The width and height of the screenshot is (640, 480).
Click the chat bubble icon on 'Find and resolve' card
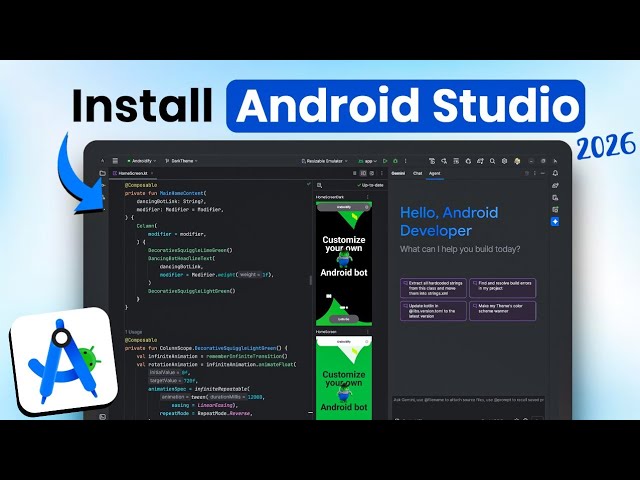(x=475, y=282)
